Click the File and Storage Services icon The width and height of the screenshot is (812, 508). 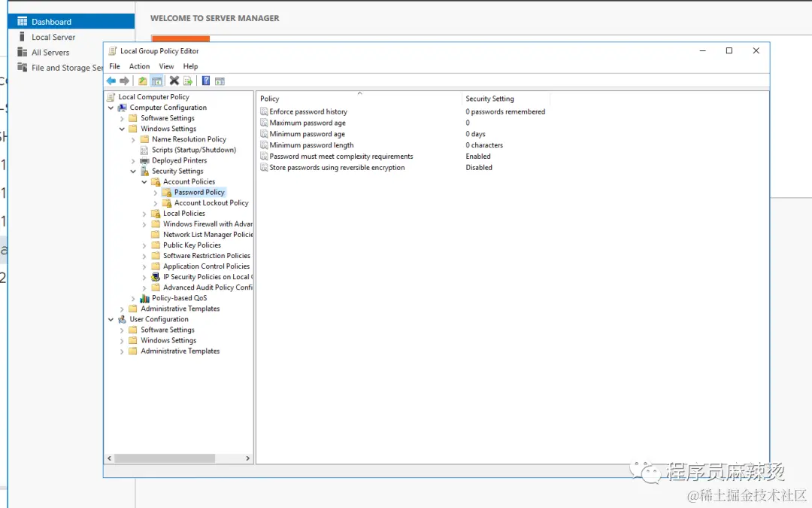point(23,67)
